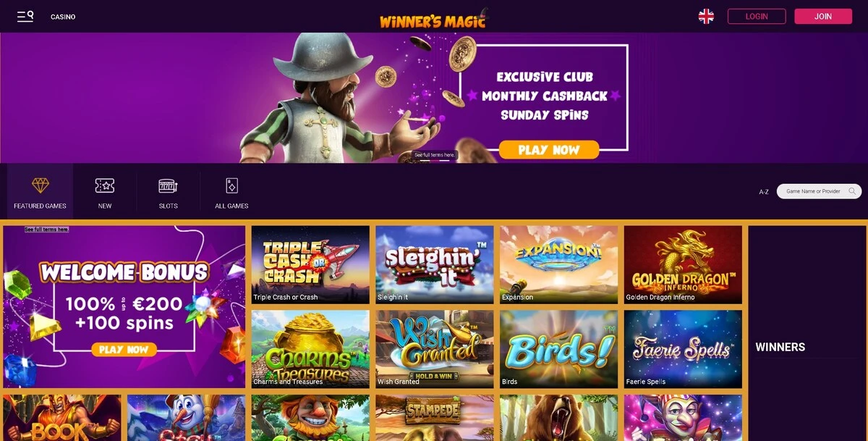Select the Slots machine icon
The image size is (868, 441).
tap(169, 186)
